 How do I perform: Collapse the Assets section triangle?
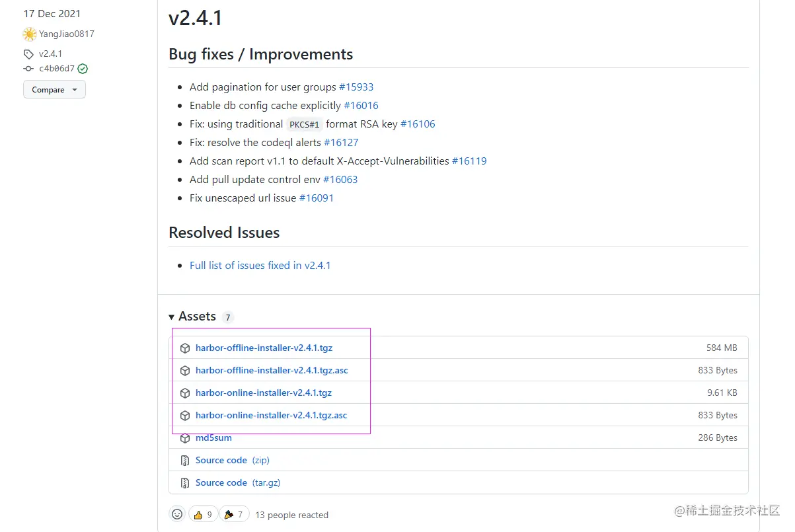pyautogui.click(x=172, y=317)
